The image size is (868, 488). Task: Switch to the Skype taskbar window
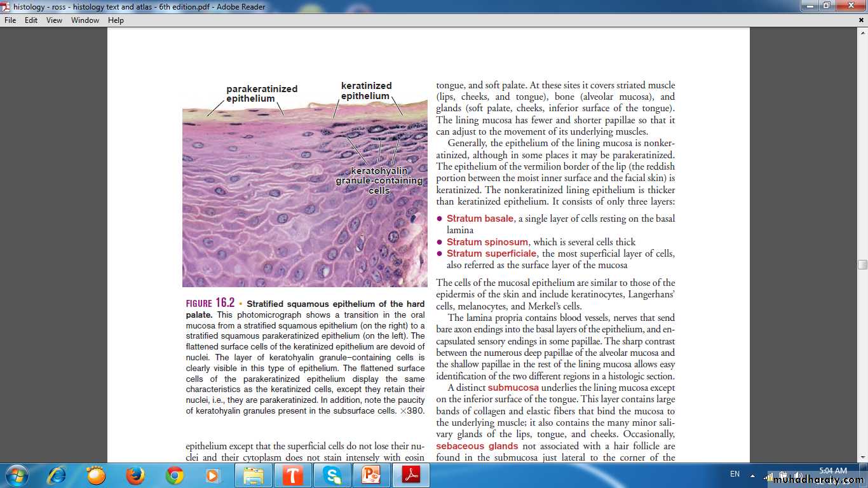click(x=332, y=475)
